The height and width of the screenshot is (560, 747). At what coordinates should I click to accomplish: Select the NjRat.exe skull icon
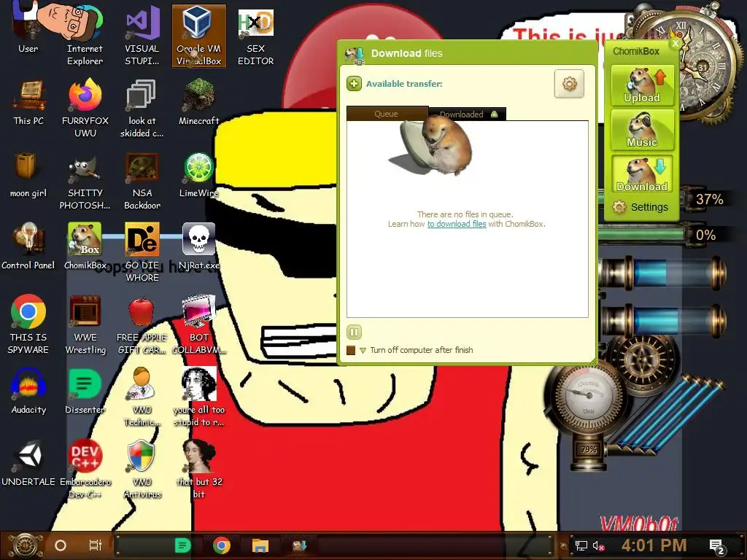click(x=198, y=246)
